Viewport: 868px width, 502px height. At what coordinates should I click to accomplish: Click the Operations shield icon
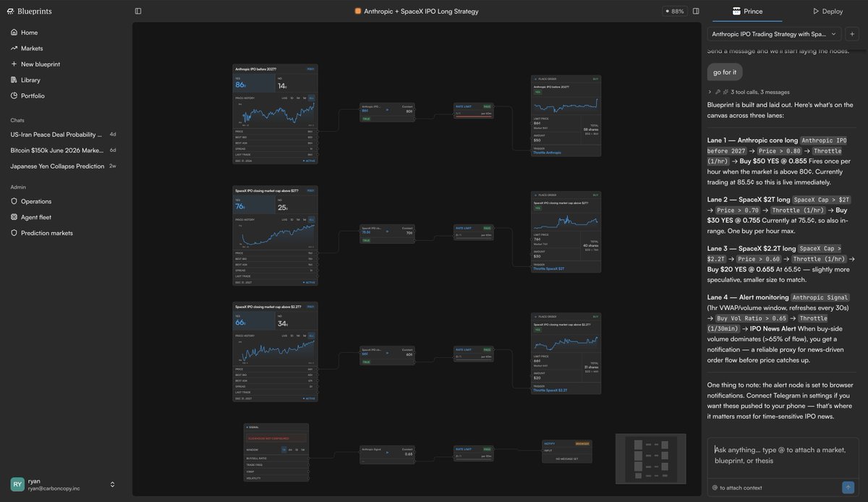(x=14, y=201)
